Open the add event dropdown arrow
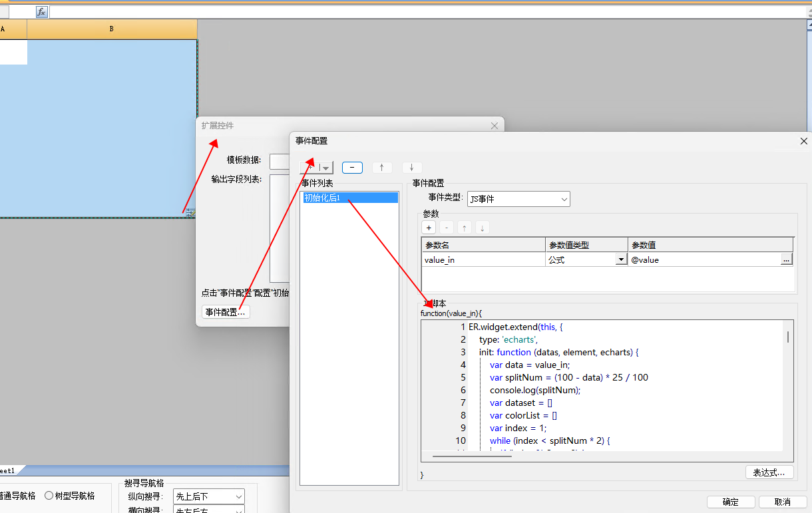The width and height of the screenshot is (812, 513). [x=325, y=168]
